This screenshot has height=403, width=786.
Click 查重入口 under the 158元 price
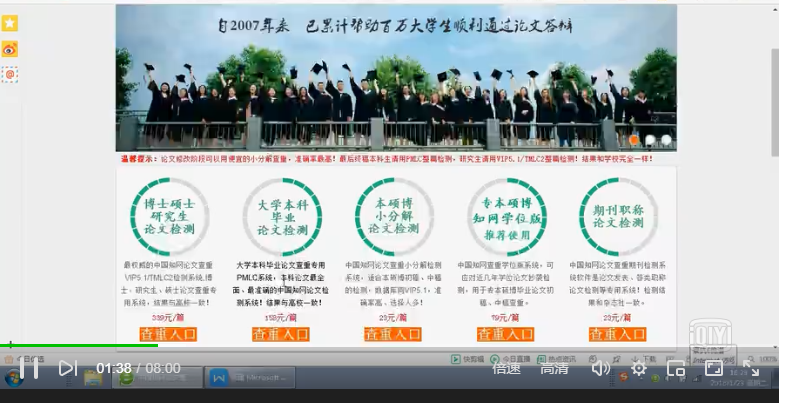point(281,334)
